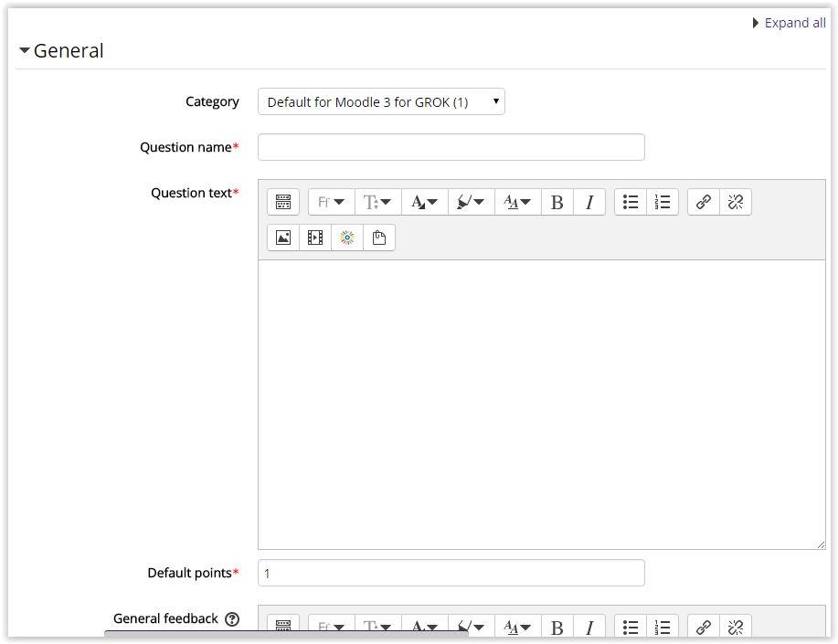Click the colorful starburst icon in Question text toolbar
Image resolution: width=838 pixels, height=644 pixels.
347,238
